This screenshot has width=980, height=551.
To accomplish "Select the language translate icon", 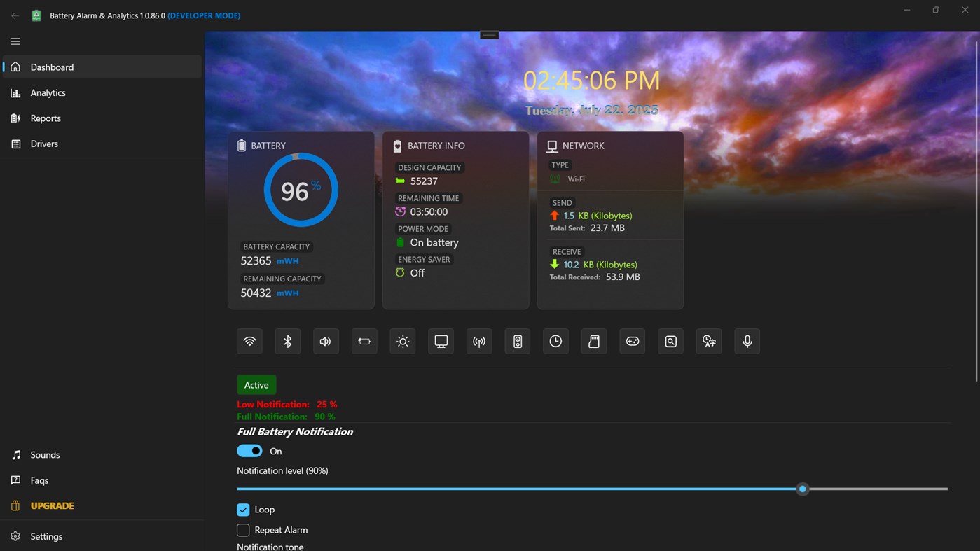I will tap(708, 341).
